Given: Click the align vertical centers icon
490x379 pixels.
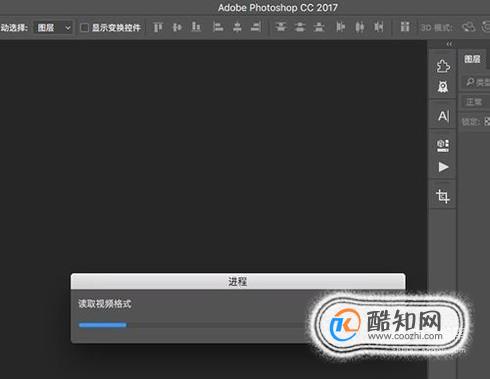Looking at the screenshot, I should (177, 27).
